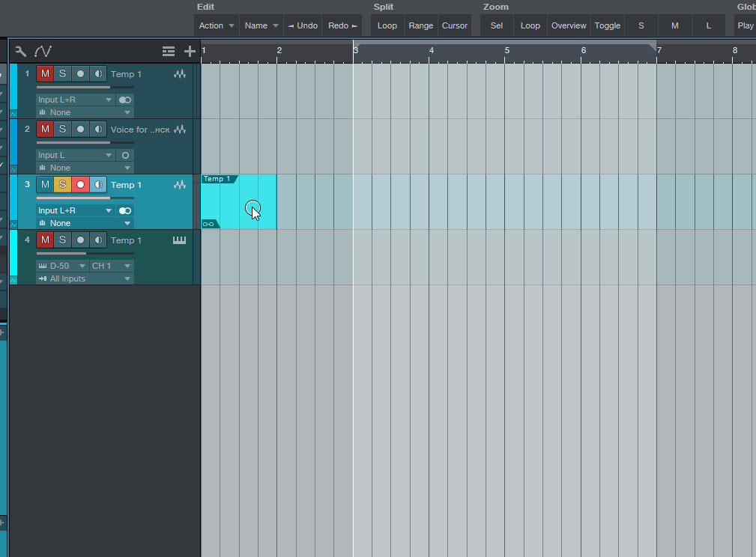756x557 pixels.
Task: Click Split at Cursor button
Action: (455, 25)
